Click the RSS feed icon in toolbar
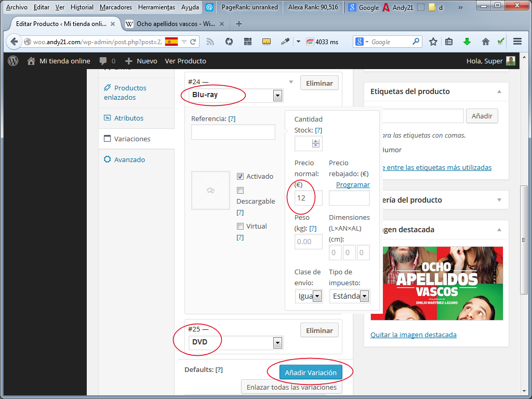Image resolution: width=532 pixels, height=399 pixels. coord(210,42)
